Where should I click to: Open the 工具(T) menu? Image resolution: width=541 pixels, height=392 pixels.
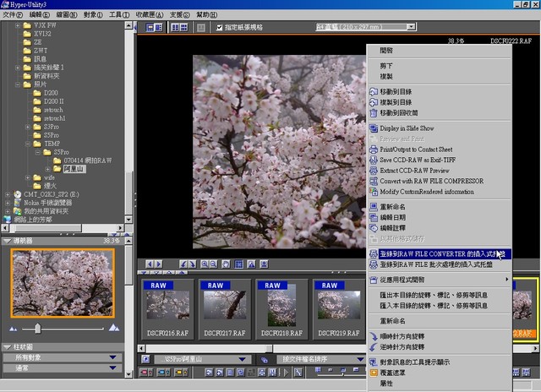point(119,15)
